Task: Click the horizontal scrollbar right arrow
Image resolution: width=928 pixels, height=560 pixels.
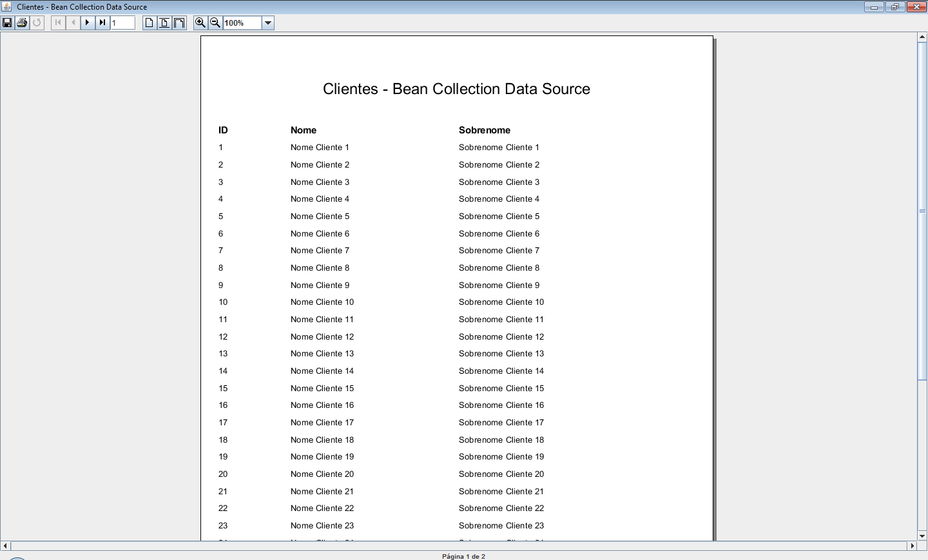Action: tap(912, 546)
